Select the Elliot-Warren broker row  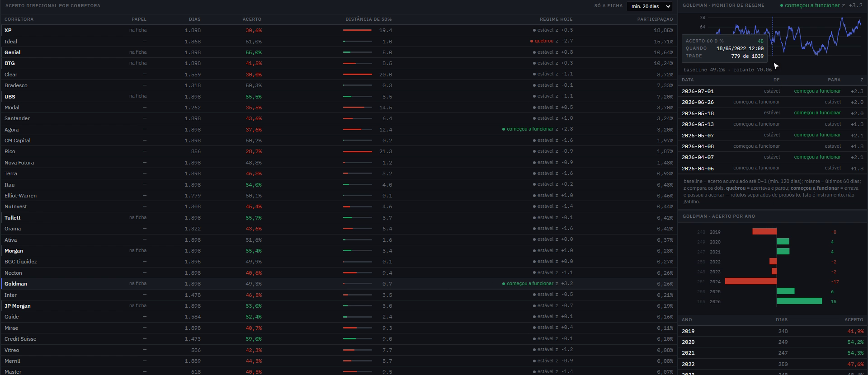pos(338,196)
